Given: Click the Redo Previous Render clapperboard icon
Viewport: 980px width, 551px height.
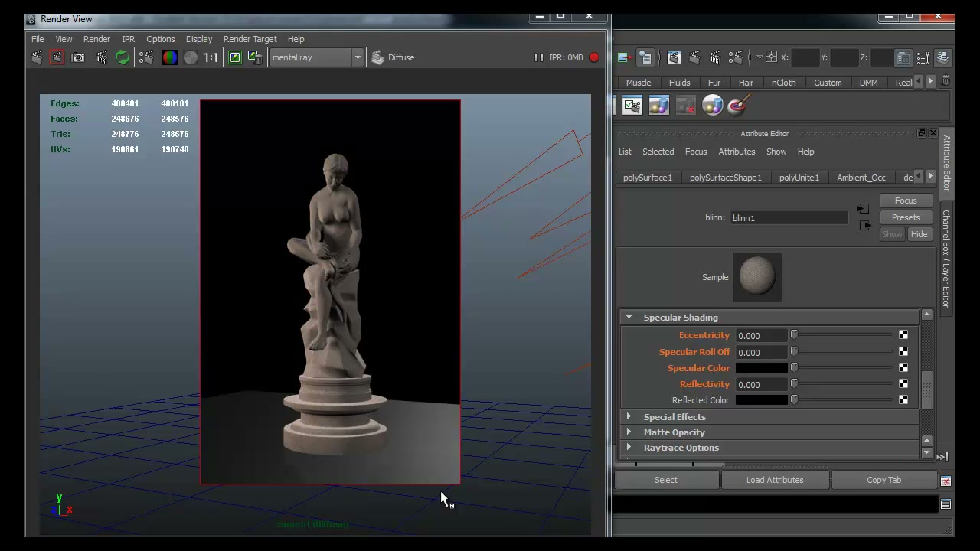Looking at the screenshot, I should 37,57.
